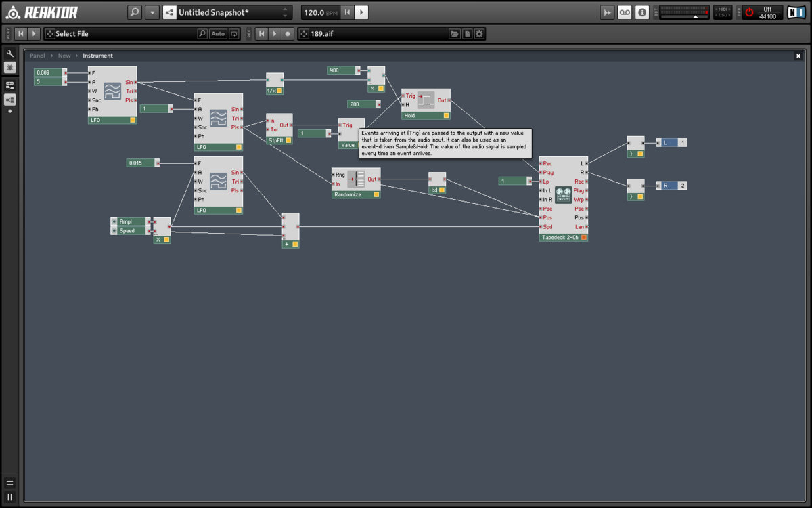Click the output level meter slider
Viewport: 812px width, 508px height.
coord(683,12)
